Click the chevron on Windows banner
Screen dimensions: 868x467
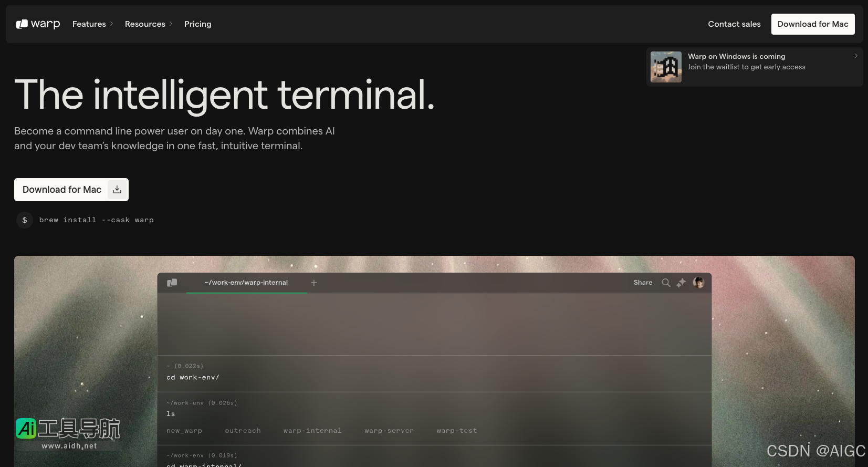[x=856, y=56]
